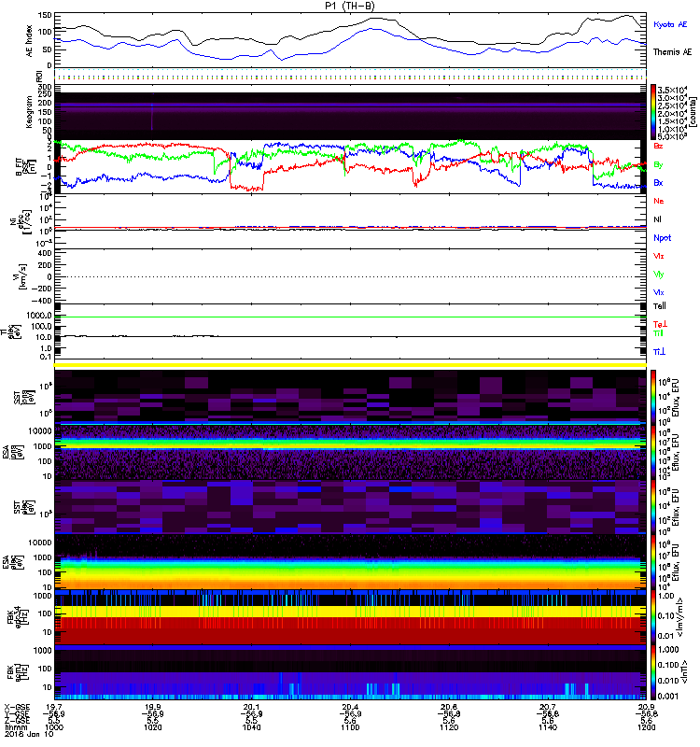Click the "0.001" bottom label of the nT color bar
Viewport: 700px width, 747px height.
tap(668, 697)
